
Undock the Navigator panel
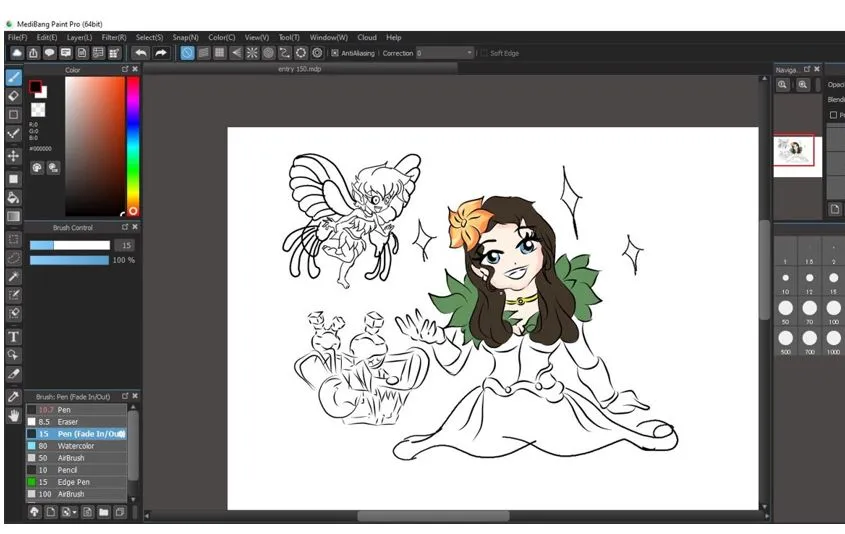pos(807,69)
